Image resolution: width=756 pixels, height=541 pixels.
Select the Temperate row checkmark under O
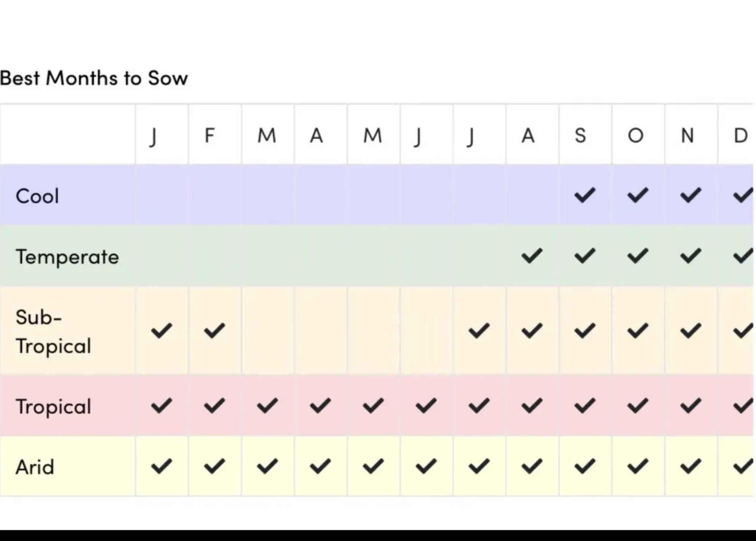pos(638,256)
